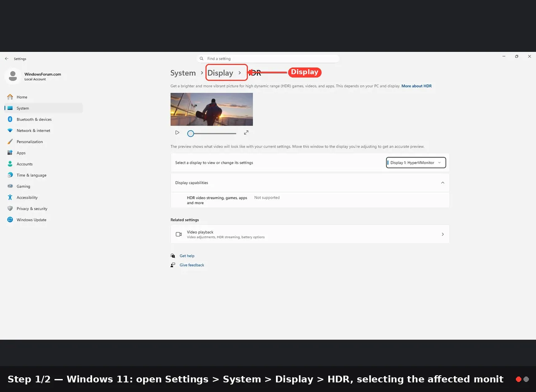This screenshot has height=392, width=536.
Task: Go to Accessibility settings
Action: coord(44,197)
